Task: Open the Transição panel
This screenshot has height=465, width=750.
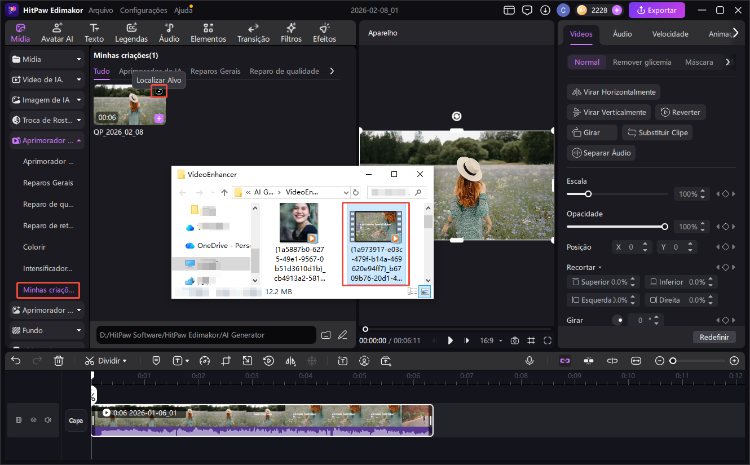Action: pos(253,33)
